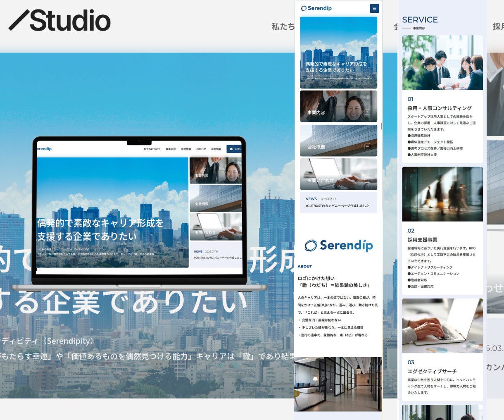Click the 01 service meeting photo
504x420 pixels.
point(442,62)
